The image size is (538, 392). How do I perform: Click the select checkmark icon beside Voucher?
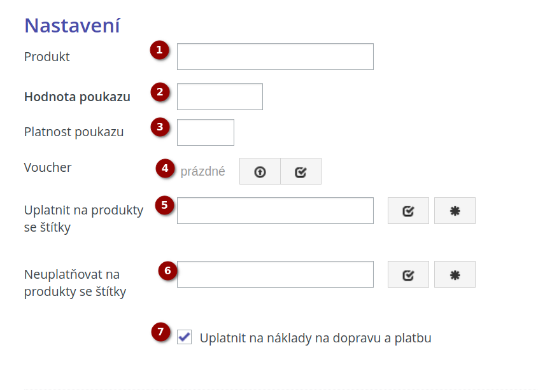tap(301, 171)
